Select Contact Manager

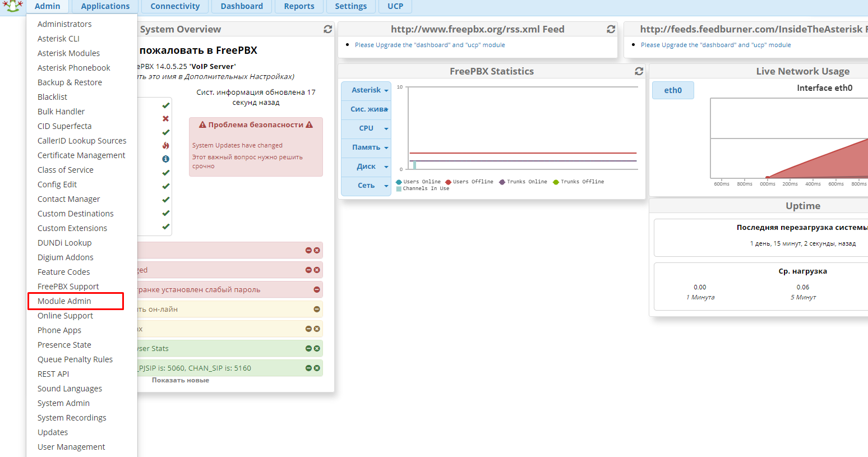coord(68,199)
